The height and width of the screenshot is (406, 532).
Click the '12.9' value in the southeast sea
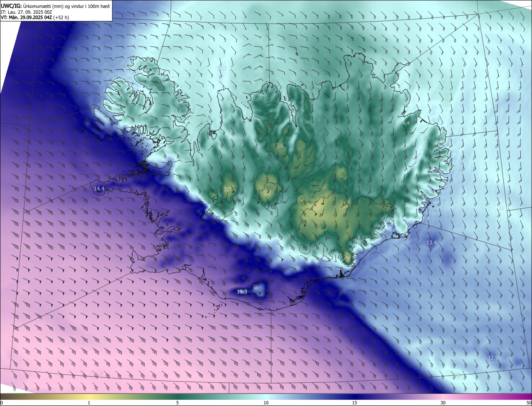[x=493, y=357]
